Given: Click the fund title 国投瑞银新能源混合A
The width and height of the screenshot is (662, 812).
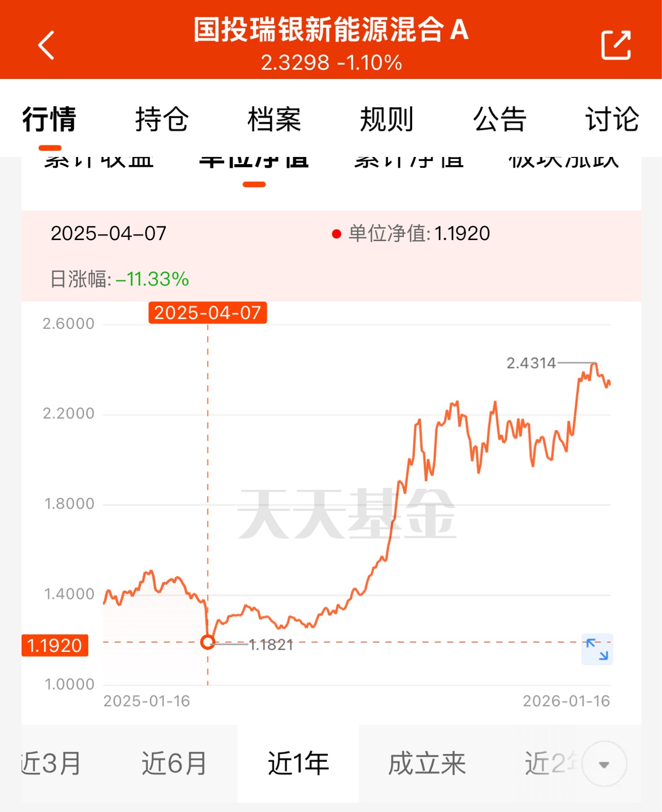Looking at the screenshot, I should pyautogui.click(x=331, y=29).
